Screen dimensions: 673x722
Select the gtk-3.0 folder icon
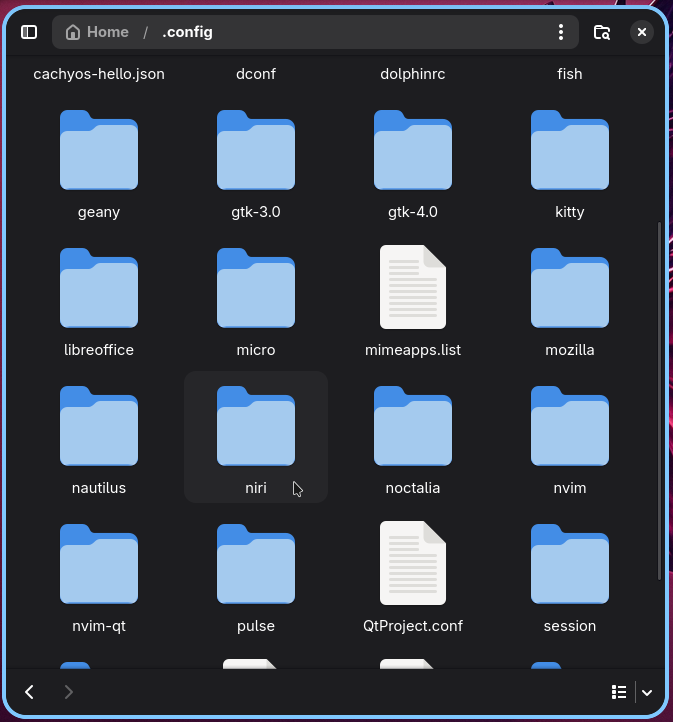pyautogui.click(x=256, y=150)
